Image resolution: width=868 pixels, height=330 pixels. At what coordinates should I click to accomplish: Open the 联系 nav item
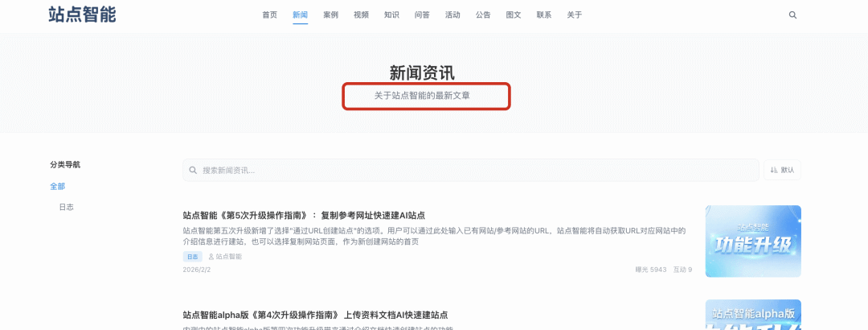(543, 15)
